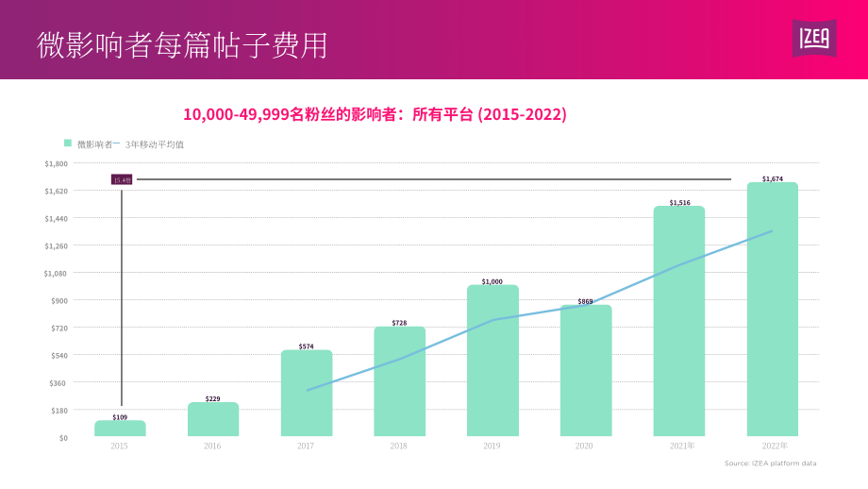This screenshot has width=868, height=489.
Task: Select the $1,674 value label
Action: [772, 178]
